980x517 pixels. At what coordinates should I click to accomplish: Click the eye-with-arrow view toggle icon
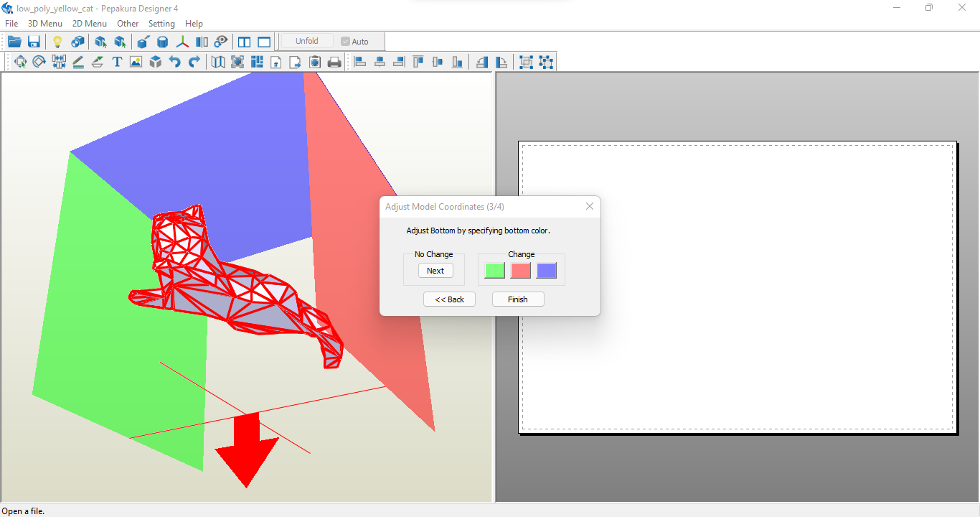[221, 42]
